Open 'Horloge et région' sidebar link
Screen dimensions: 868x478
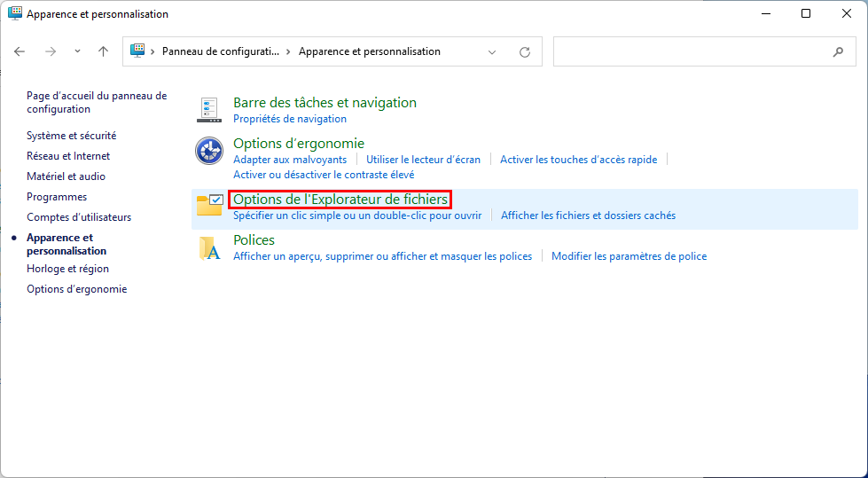[67, 270]
